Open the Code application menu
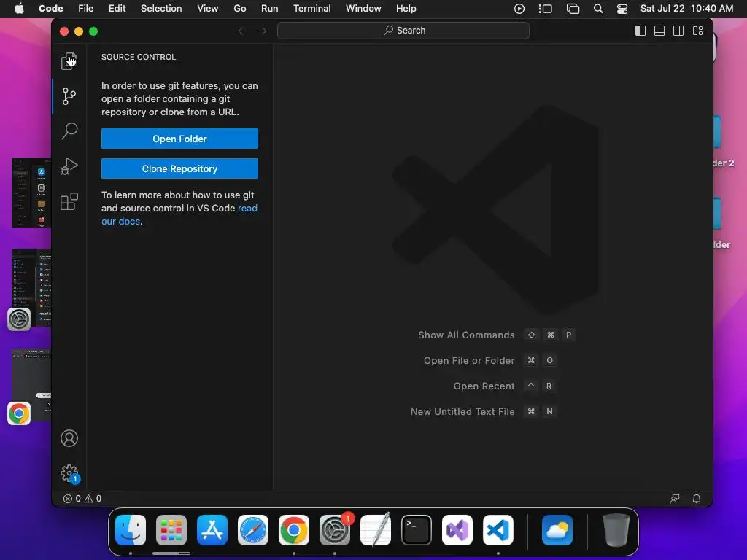The width and height of the screenshot is (747, 560). pos(51,9)
